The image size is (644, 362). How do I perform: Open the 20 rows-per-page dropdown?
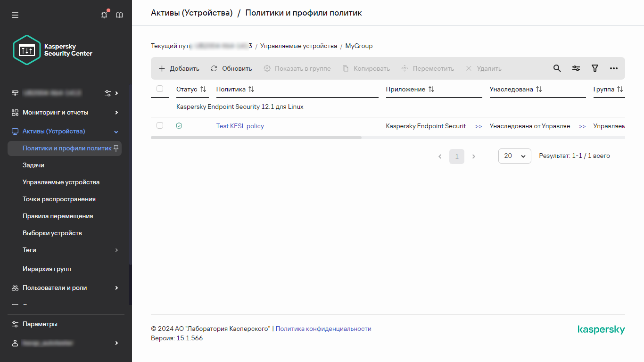(x=515, y=156)
